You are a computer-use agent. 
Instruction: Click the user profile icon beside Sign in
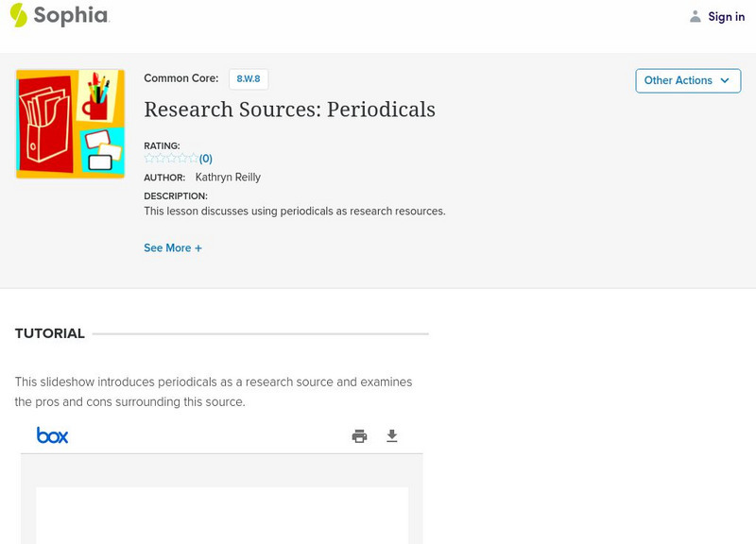pos(696,16)
